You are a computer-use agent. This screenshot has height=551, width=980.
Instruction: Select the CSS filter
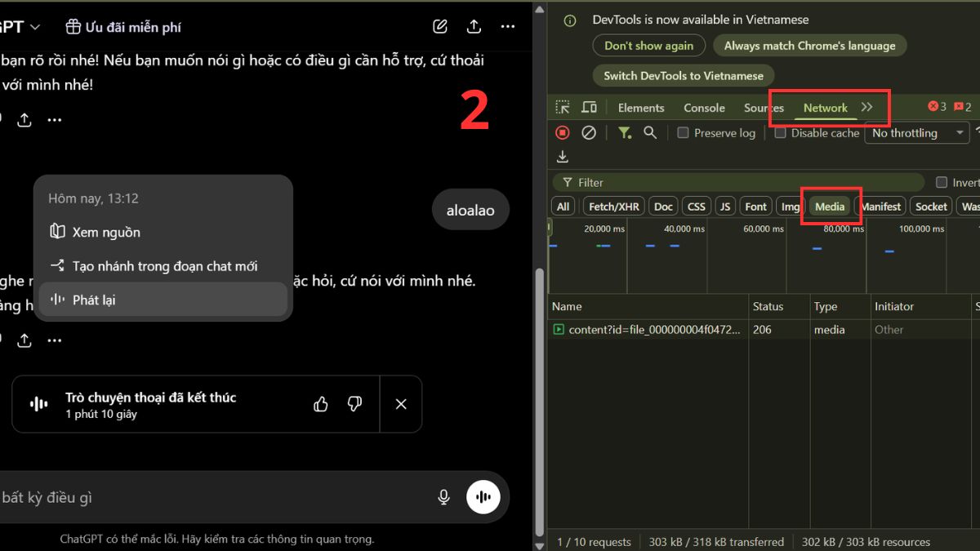point(697,207)
